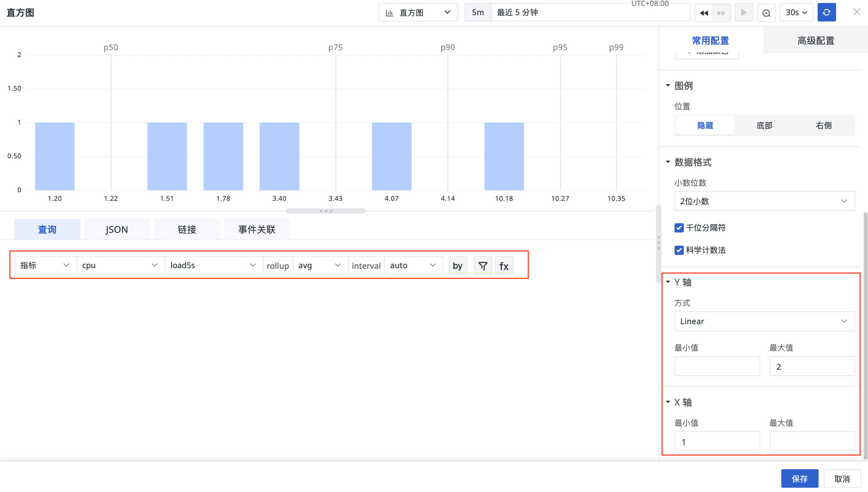Uncheck the 千位分隔符 checkbox
Image resolution: width=868 pixels, height=492 pixels.
click(679, 228)
